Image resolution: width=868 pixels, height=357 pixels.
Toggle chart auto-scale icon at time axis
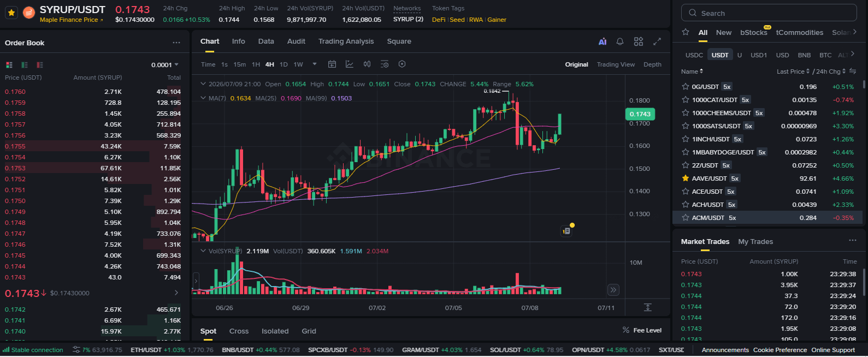point(647,307)
